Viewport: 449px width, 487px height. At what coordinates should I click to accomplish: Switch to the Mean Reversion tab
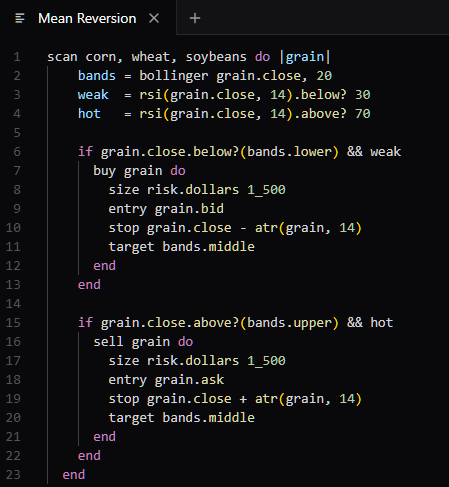coord(87,18)
